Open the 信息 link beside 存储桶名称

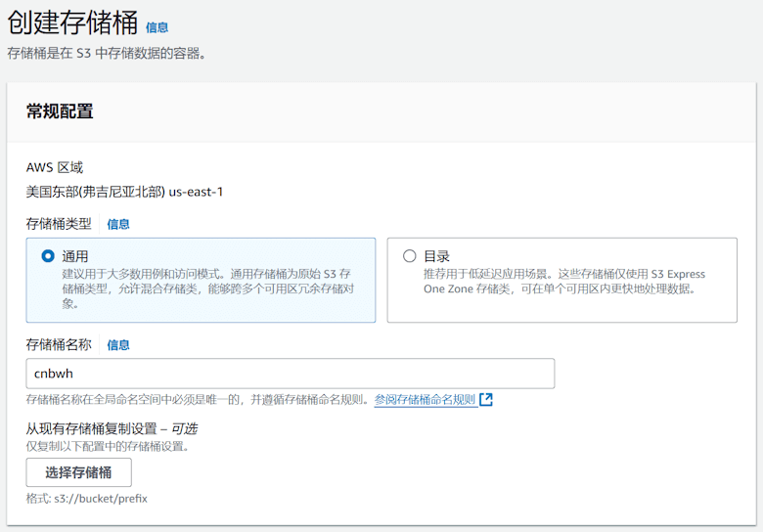tap(118, 345)
